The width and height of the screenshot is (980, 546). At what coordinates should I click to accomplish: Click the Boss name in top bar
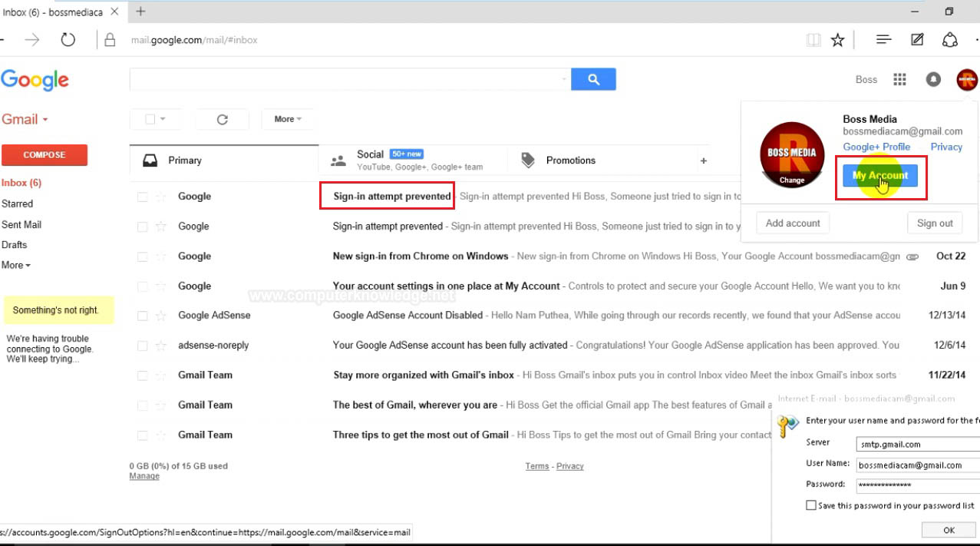click(x=866, y=80)
